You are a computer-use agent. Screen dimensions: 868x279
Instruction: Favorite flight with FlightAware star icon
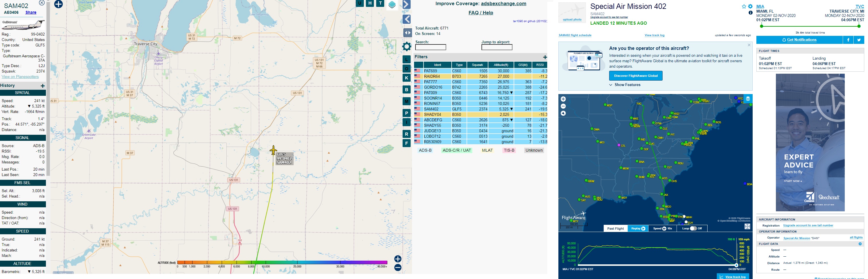click(x=744, y=6)
